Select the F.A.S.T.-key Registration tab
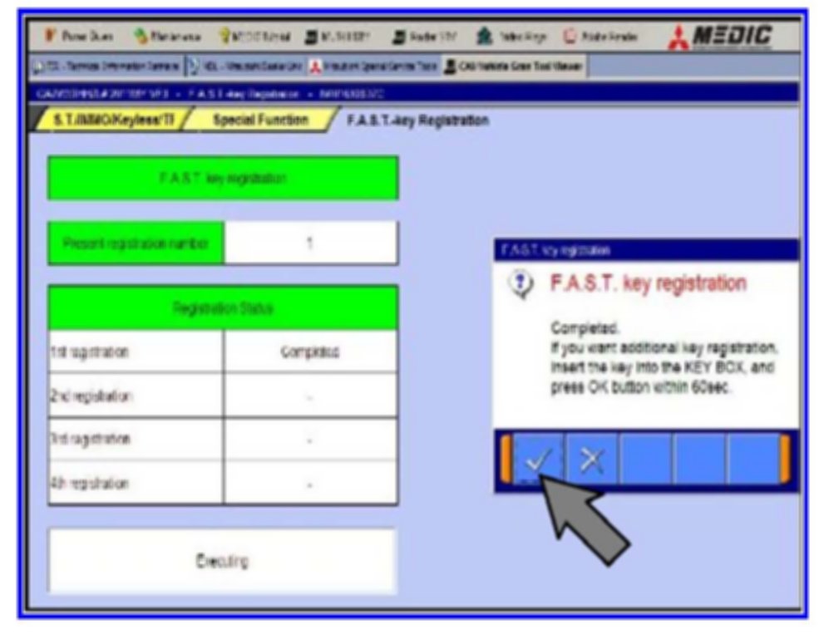The image size is (824, 644). (416, 120)
